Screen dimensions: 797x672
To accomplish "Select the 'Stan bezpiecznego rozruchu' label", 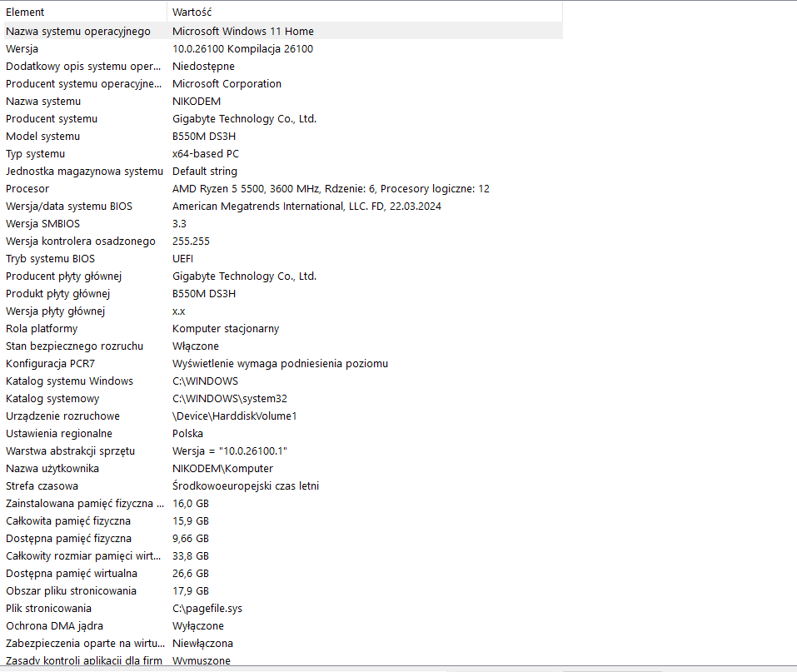I will pyautogui.click(x=75, y=346).
